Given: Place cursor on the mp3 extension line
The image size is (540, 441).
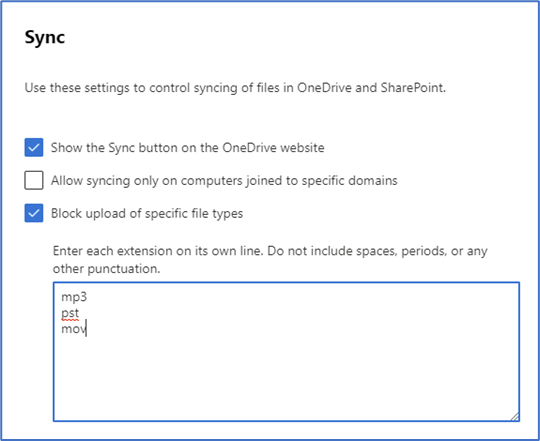Looking at the screenshot, I should 74,297.
